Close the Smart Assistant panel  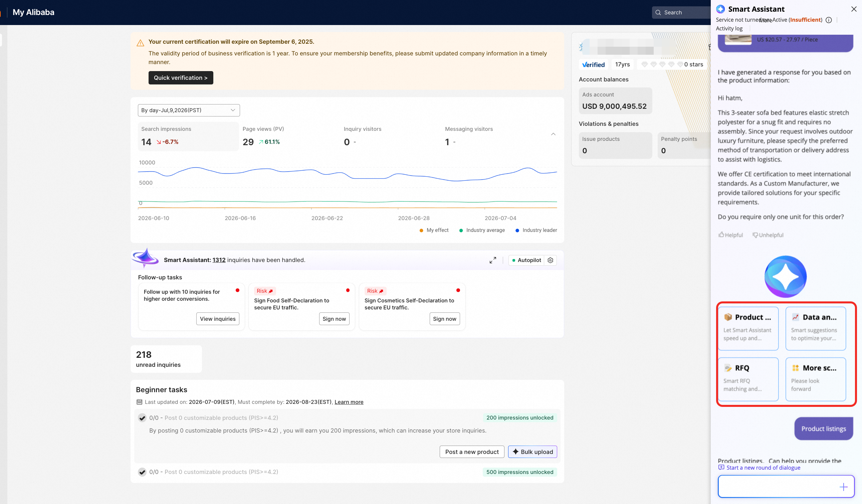[x=854, y=9]
